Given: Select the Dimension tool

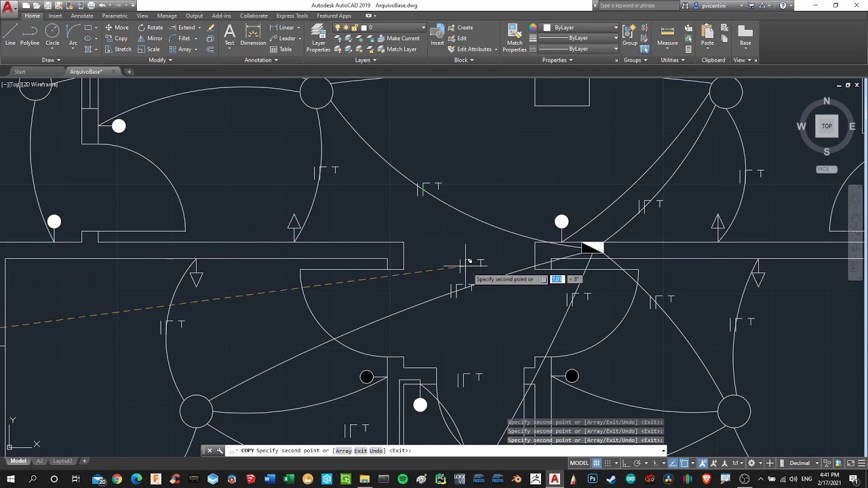Looking at the screenshot, I should click(253, 35).
